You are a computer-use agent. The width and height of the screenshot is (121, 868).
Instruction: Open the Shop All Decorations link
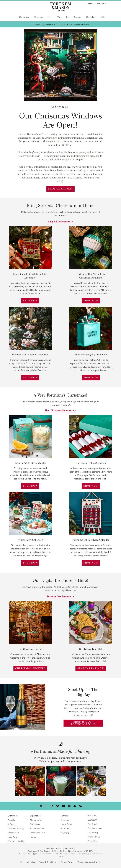coord(61,222)
